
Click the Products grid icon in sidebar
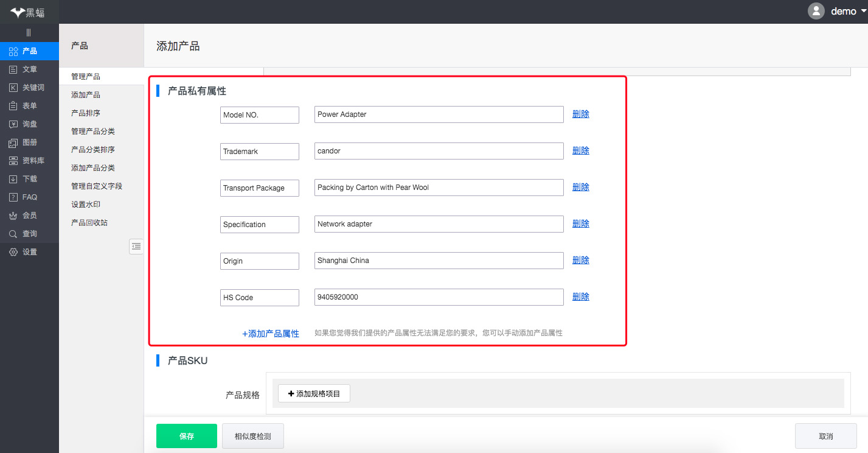pyautogui.click(x=13, y=51)
